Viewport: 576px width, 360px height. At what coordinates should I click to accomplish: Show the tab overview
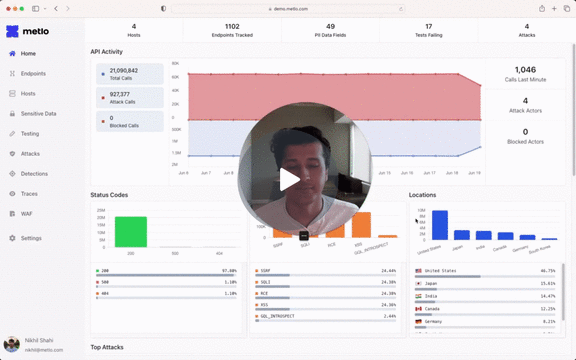[566, 8]
